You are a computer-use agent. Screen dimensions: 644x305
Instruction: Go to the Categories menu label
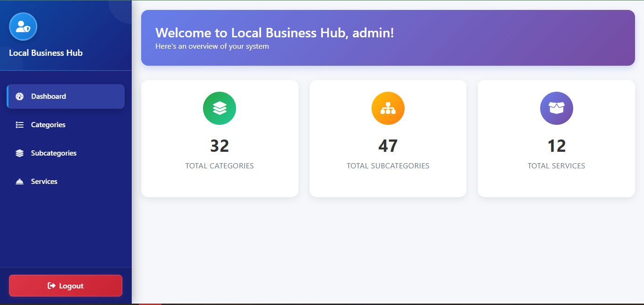(48, 125)
